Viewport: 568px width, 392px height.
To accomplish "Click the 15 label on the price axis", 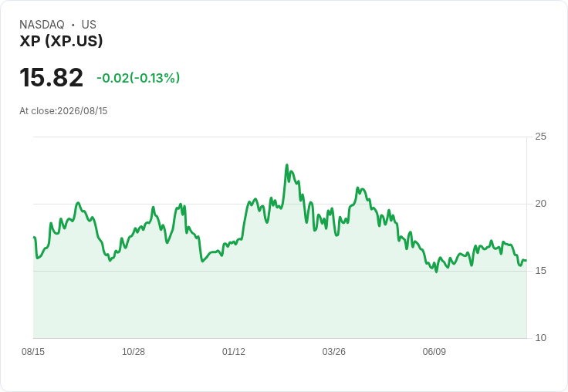I will tap(540, 271).
